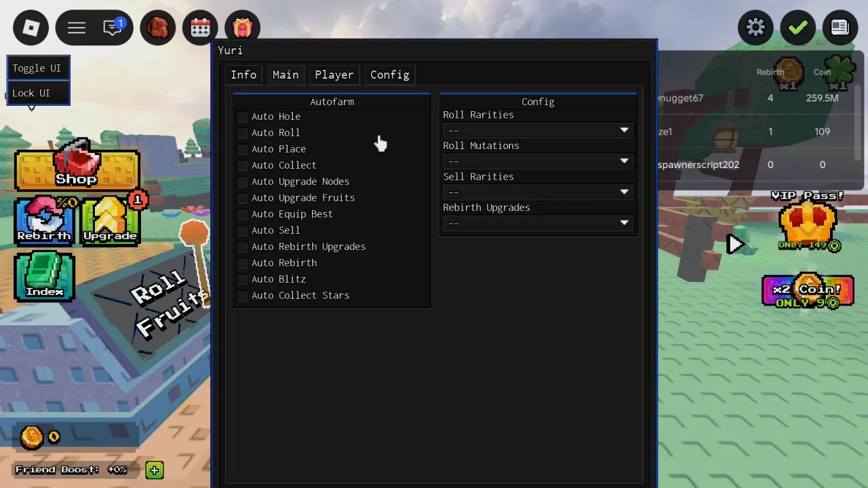This screenshot has height=488, width=868.
Task: Enable the Auto Hole checkbox
Action: [x=242, y=117]
